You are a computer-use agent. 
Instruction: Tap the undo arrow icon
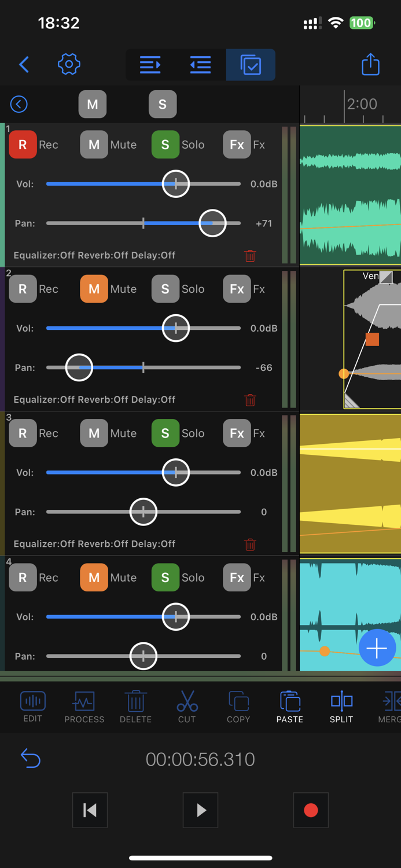30,758
